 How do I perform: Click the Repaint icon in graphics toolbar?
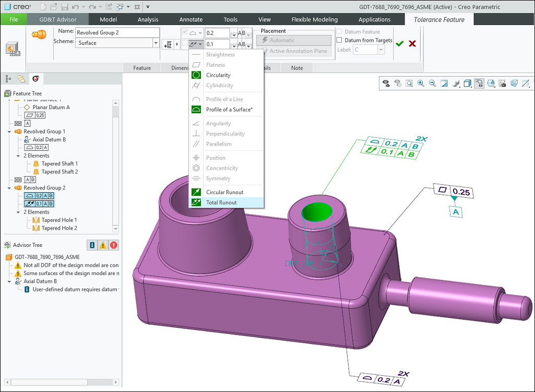444,83
